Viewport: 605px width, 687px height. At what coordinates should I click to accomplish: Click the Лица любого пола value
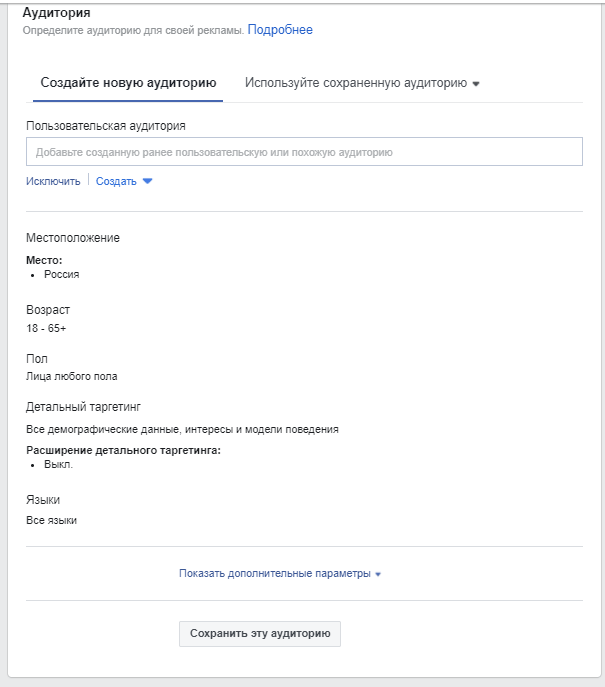pyautogui.click(x=72, y=377)
